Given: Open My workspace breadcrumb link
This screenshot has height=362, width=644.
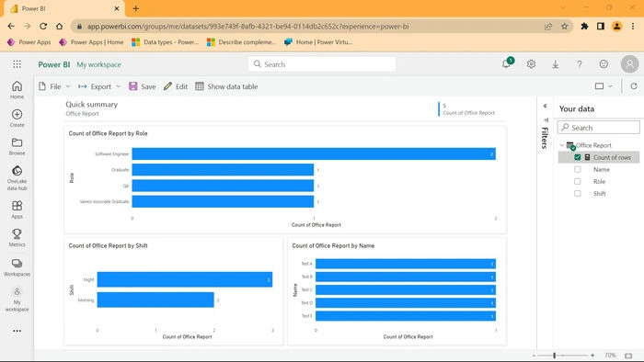Looking at the screenshot, I should point(98,64).
